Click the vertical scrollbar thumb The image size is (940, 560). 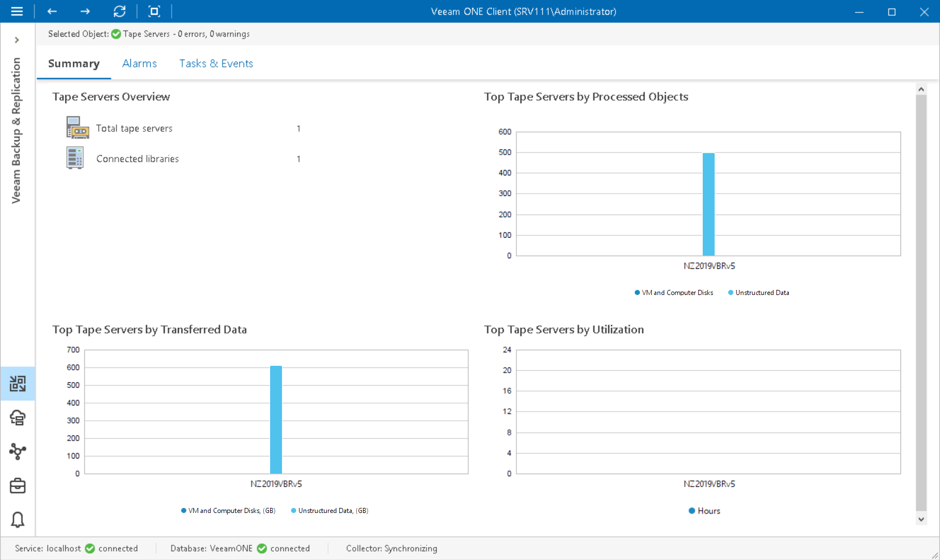tap(921, 303)
